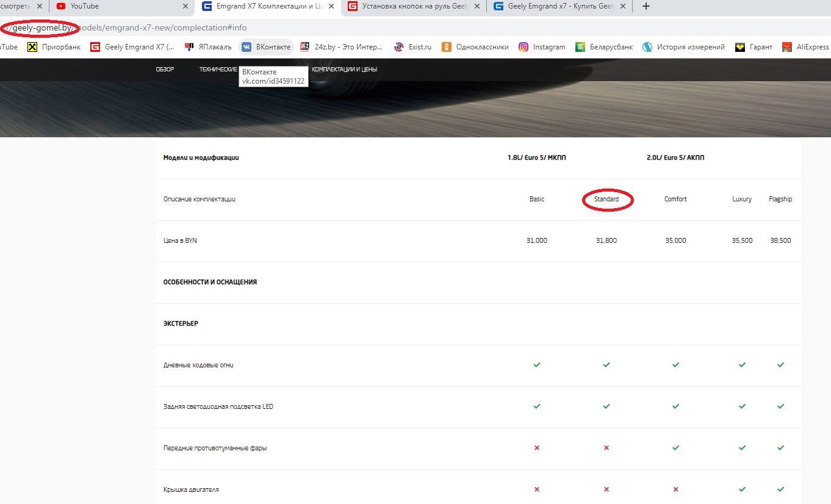This screenshot has width=831, height=504.
Task: Open the Instagram bookmark
Action: click(542, 47)
